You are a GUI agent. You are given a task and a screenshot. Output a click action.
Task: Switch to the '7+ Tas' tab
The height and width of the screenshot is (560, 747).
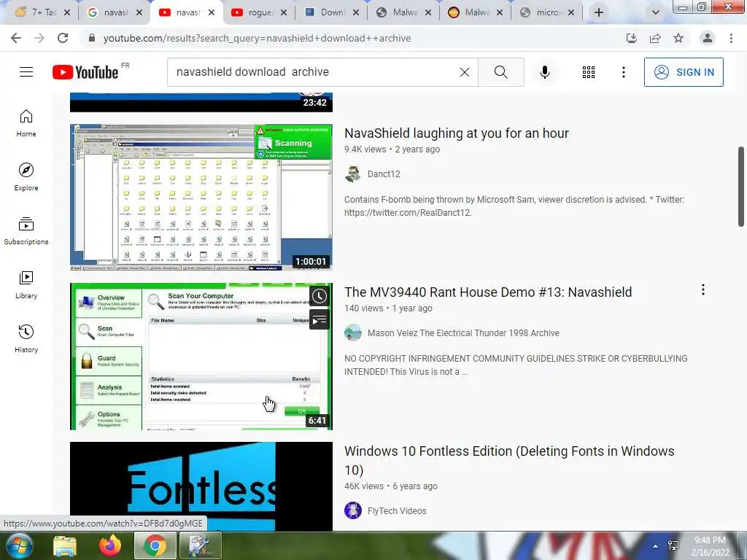38,12
